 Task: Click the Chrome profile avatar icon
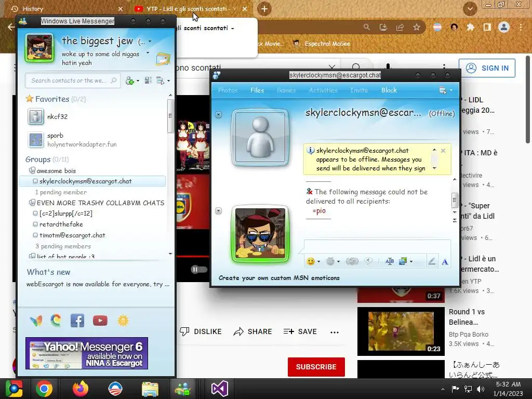(504, 27)
